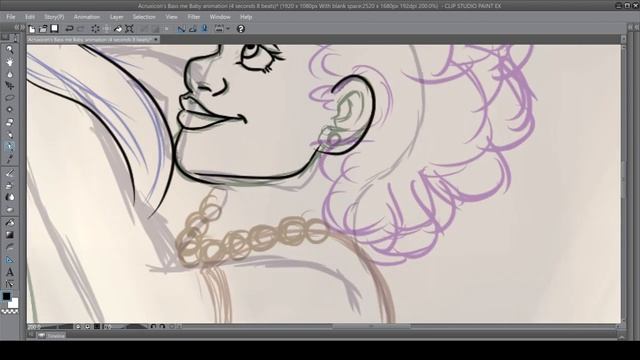This screenshot has height=360, width=640.
Task: Open the Layer menu
Action: tap(116, 17)
